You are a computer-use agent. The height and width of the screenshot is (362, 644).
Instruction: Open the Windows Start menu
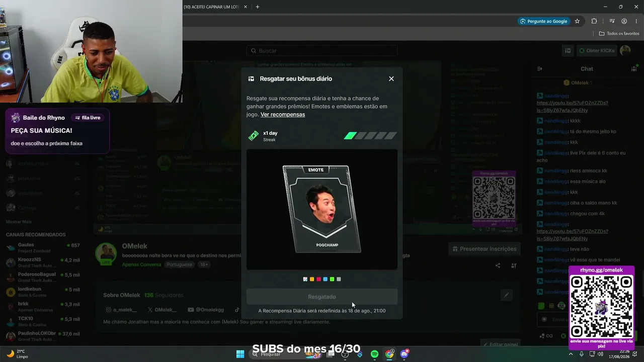tap(240, 354)
